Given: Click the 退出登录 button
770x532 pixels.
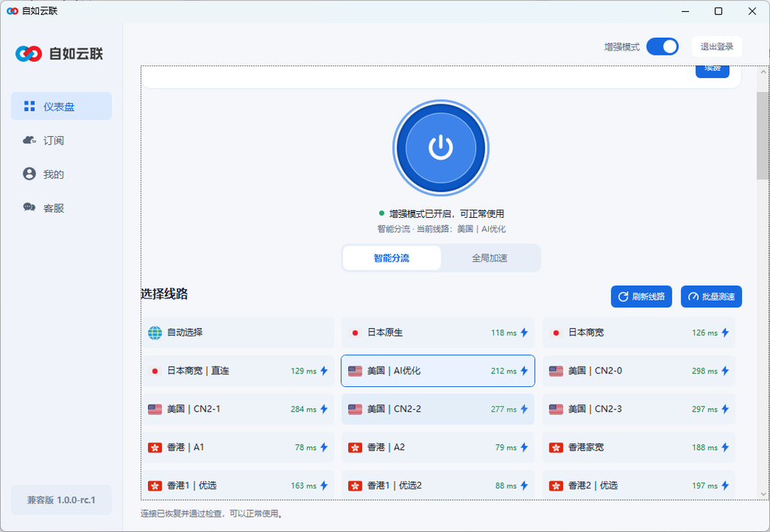Looking at the screenshot, I should click(717, 47).
